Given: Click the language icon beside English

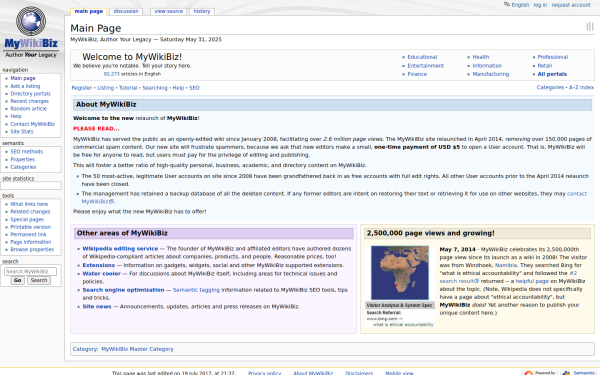Looking at the screenshot, I should coord(507,5).
